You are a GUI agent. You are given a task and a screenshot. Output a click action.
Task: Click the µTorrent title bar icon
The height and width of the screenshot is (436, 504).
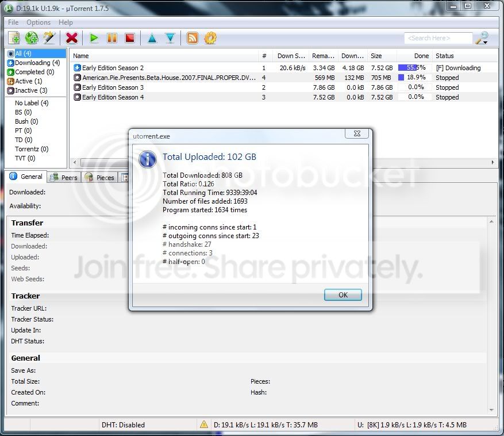coord(9,9)
